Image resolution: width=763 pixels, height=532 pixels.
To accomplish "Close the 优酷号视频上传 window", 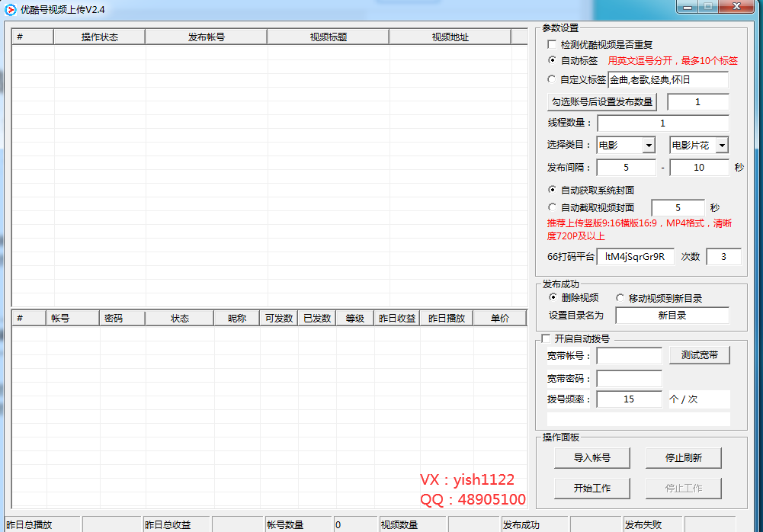I will (x=736, y=7).
